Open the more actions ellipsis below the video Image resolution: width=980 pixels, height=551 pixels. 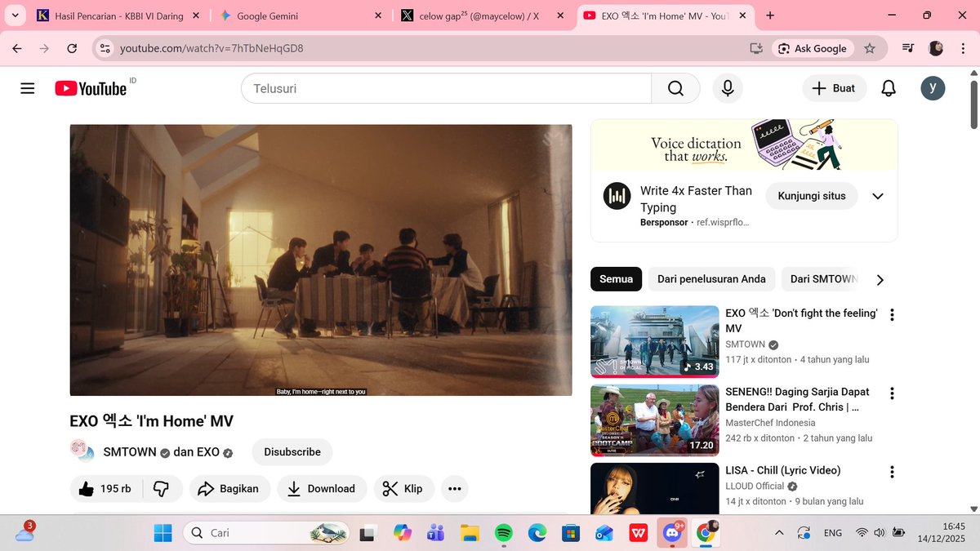point(454,488)
